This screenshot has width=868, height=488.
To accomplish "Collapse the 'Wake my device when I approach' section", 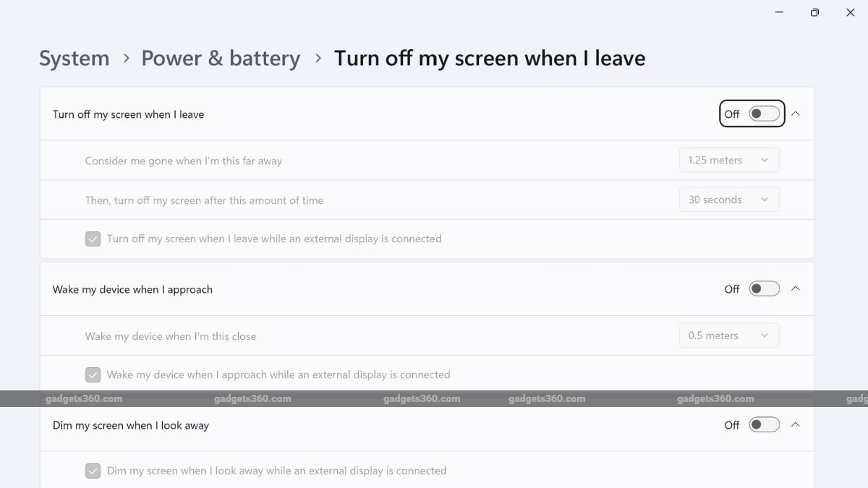I will tap(796, 288).
